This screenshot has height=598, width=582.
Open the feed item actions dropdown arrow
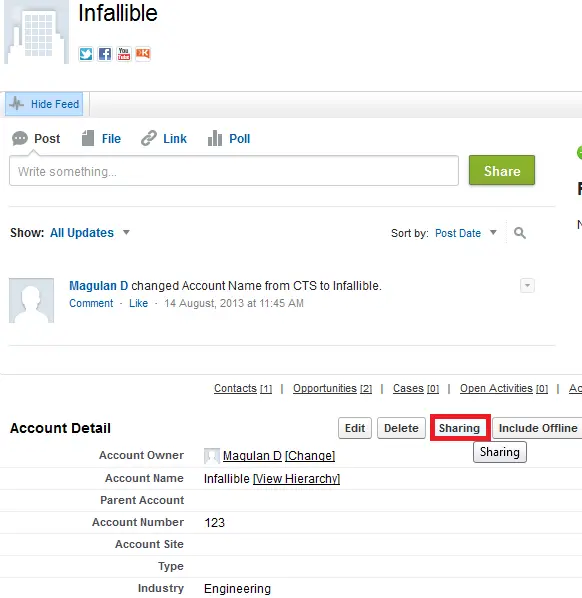[527, 285]
